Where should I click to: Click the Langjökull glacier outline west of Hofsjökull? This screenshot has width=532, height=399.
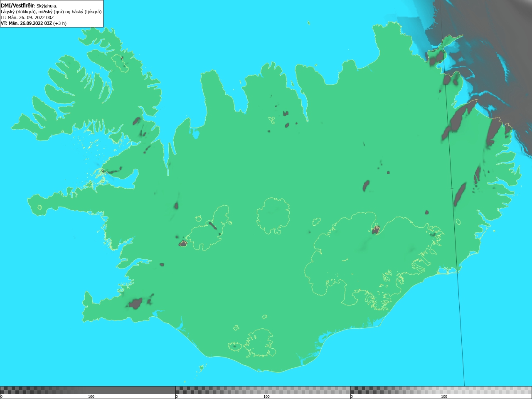[x=208, y=229]
